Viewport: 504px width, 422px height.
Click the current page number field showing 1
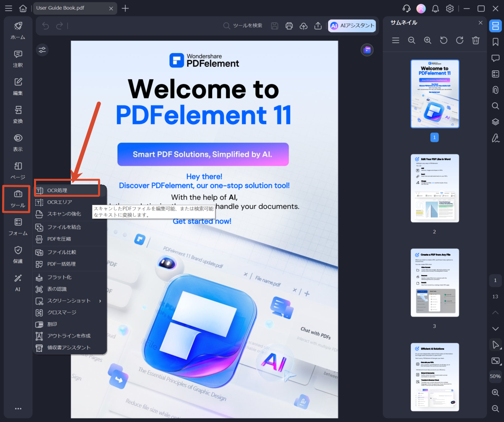pos(495,280)
